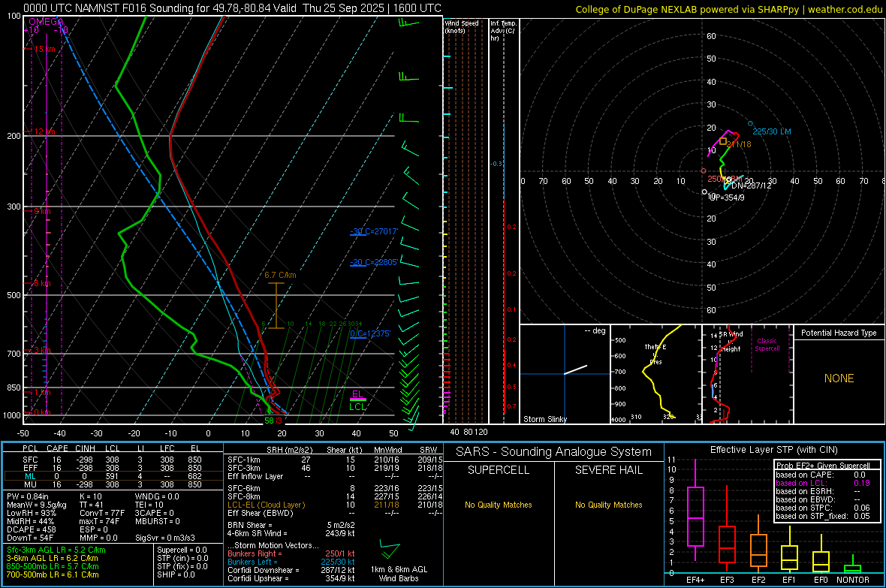Screen dimensions: 886x588
Task: Click the Wind Speed (knots) panel header
Action: 462,26
